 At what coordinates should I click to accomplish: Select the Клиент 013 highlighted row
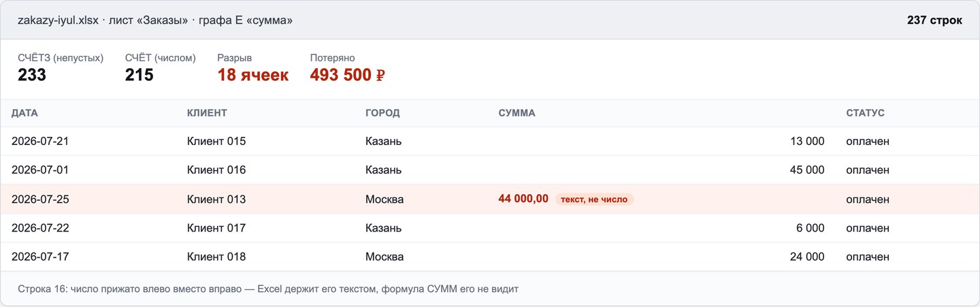coord(490,199)
